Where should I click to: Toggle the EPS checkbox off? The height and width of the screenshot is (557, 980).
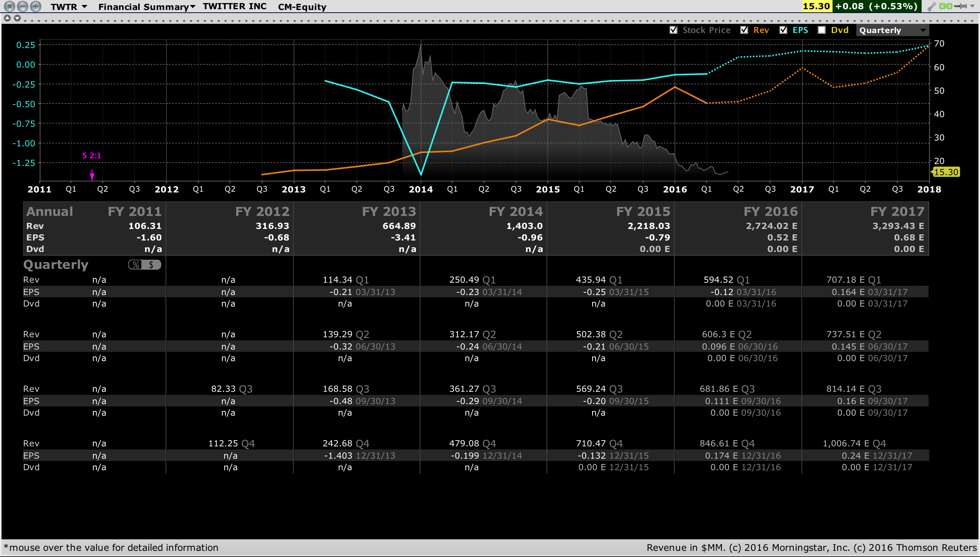[x=783, y=30]
